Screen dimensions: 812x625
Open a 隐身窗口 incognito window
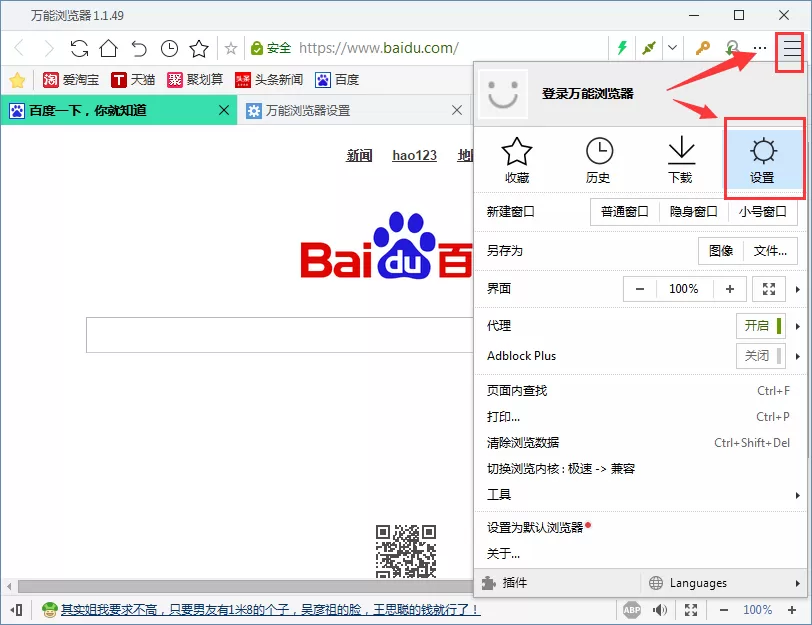click(x=693, y=212)
